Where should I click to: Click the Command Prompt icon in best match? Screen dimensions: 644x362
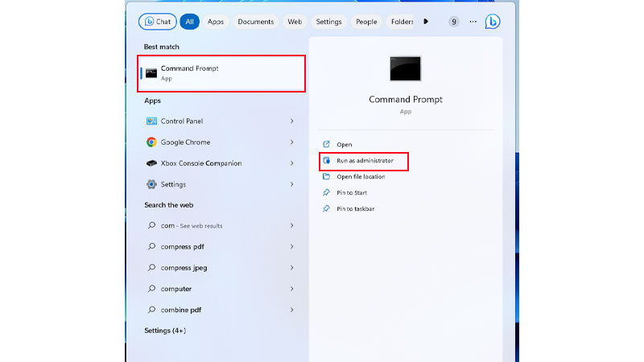click(151, 73)
